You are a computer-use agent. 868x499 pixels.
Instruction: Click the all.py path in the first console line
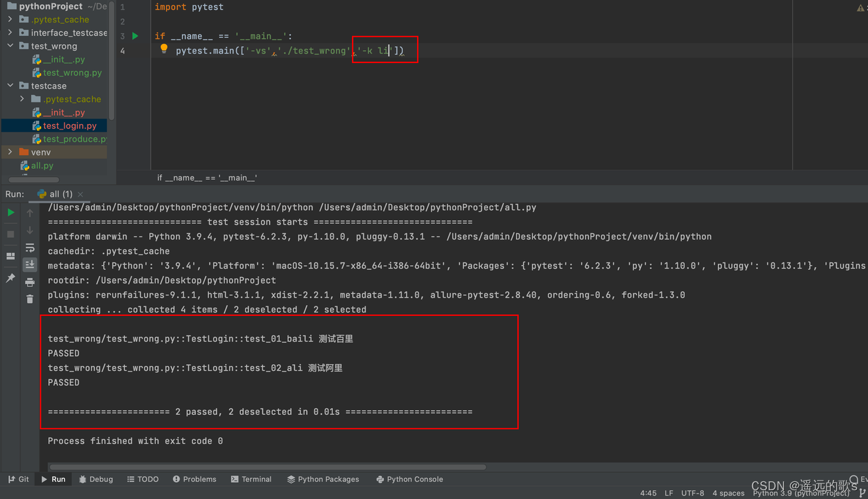(x=427, y=207)
